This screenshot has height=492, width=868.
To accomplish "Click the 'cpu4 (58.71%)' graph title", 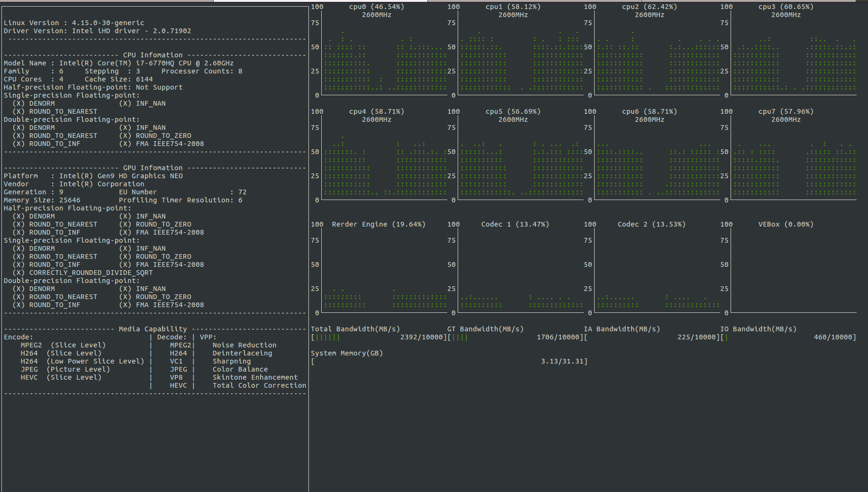I will [377, 111].
